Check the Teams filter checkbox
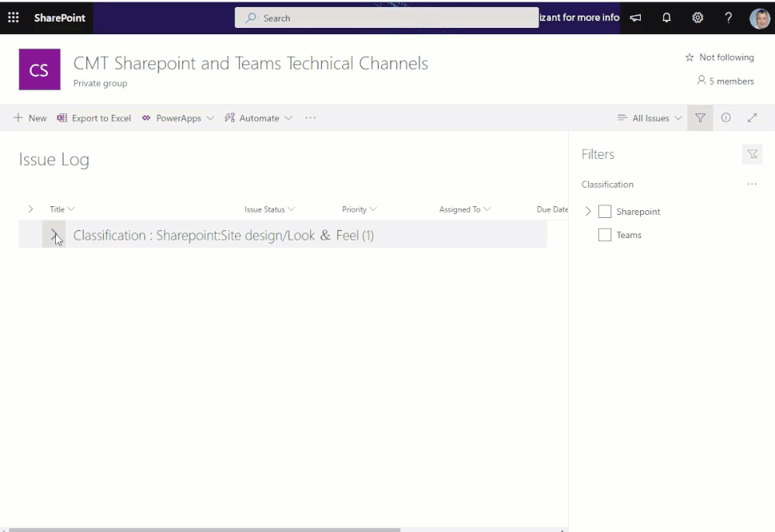This screenshot has width=775, height=532. tap(604, 235)
